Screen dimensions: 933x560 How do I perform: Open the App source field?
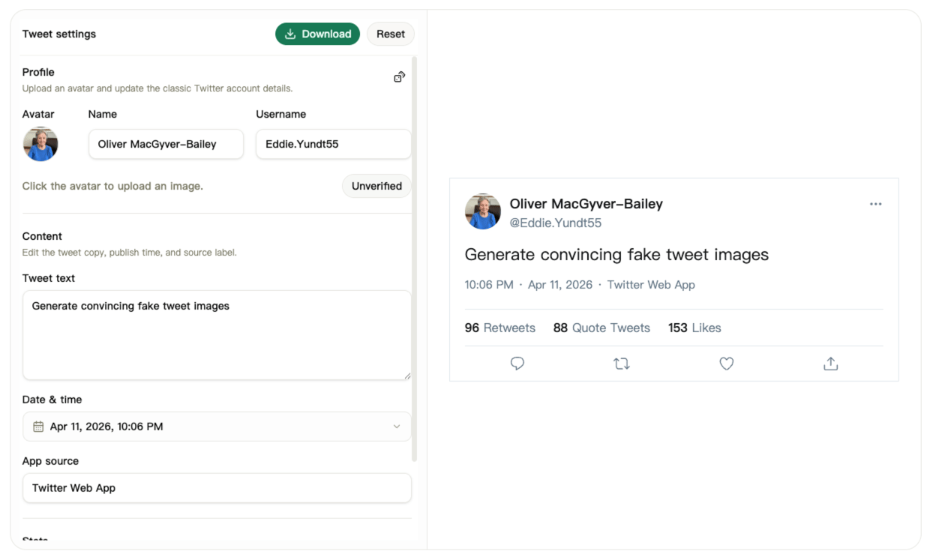pyautogui.click(x=217, y=488)
